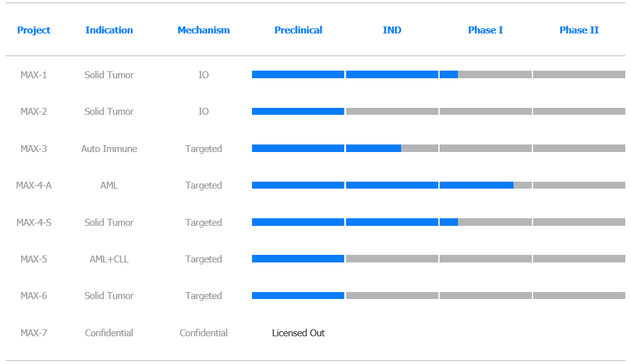Click MAX-3 IND progress bar
This screenshot has width=631, height=364.
click(392, 148)
